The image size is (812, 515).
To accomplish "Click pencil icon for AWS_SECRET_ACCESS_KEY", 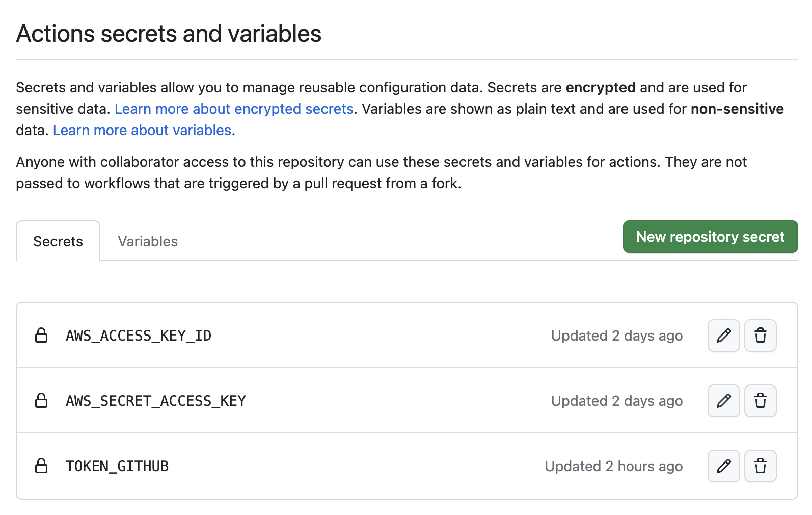I will coord(723,401).
